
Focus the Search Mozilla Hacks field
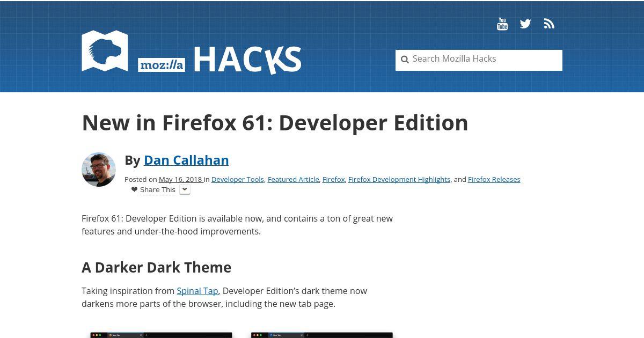coord(479,60)
